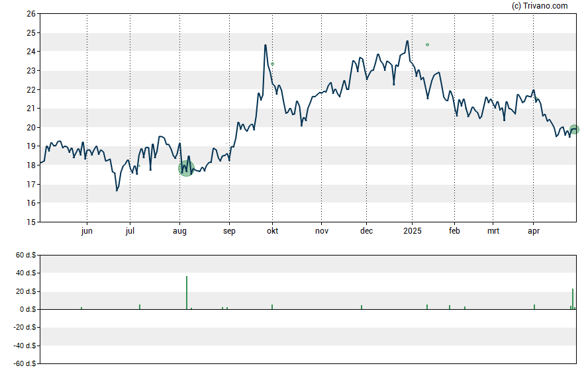Click the '-60 d.$' volume axis label
This screenshot has height=374, width=588.
(24, 363)
